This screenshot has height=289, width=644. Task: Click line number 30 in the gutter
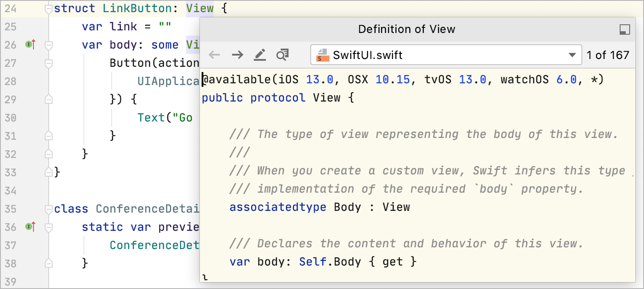pos(10,118)
